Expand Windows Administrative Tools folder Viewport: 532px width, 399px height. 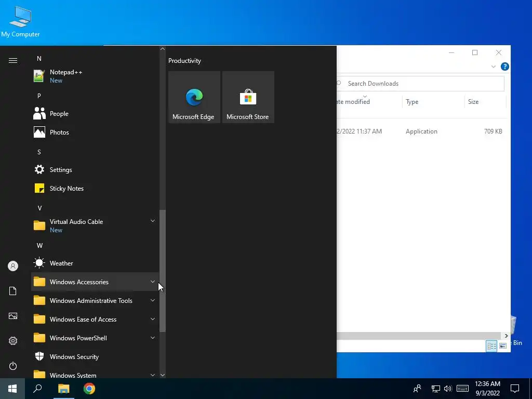point(153,300)
